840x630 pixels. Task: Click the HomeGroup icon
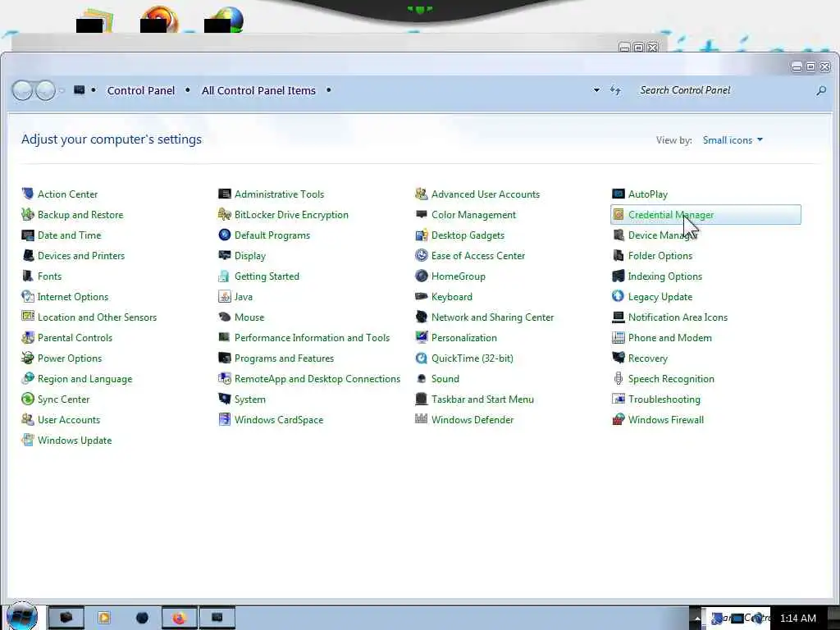pyautogui.click(x=422, y=276)
